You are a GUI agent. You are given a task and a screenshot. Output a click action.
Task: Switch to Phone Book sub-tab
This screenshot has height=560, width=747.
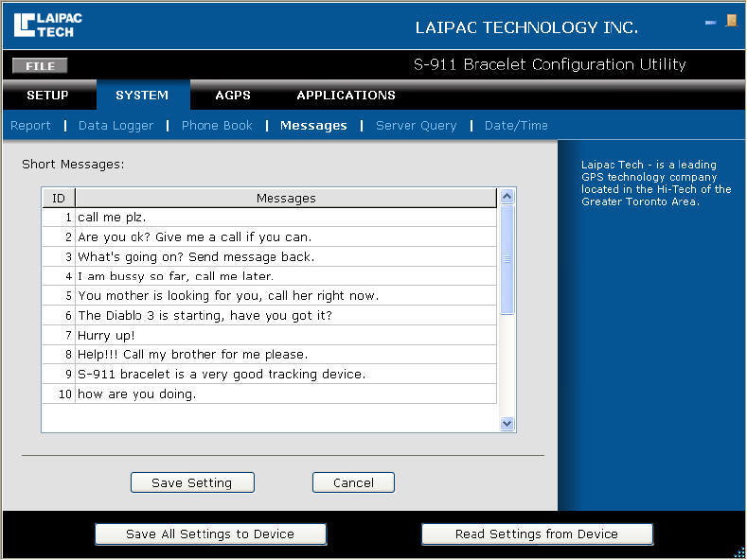[217, 126]
